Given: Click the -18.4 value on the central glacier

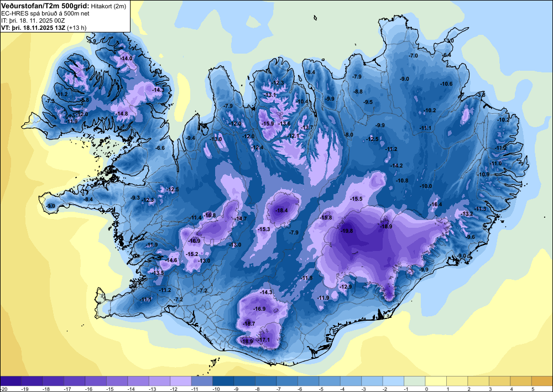Looking at the screenshot, I should click(281, 211).
